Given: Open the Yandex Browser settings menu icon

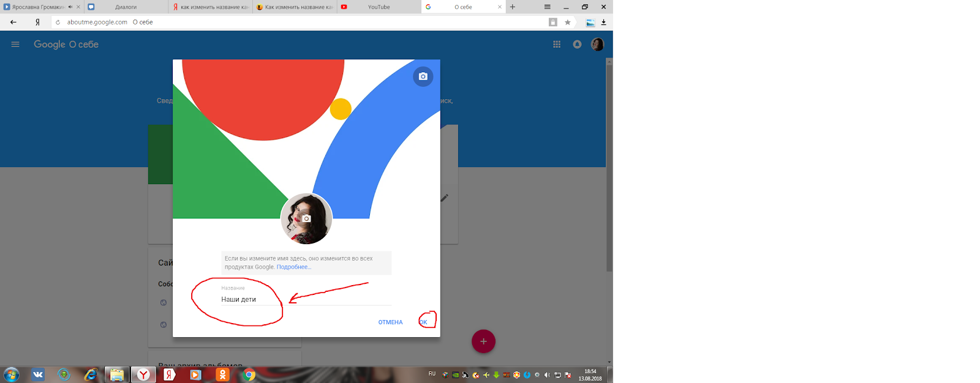Looking at the screenshot, I should (548, 7).
